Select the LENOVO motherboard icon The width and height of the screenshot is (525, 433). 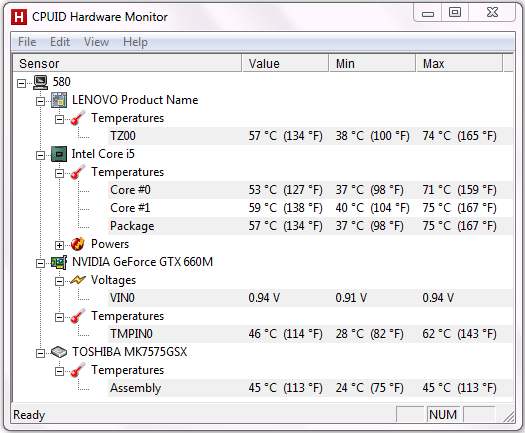(x=59, y=100)
